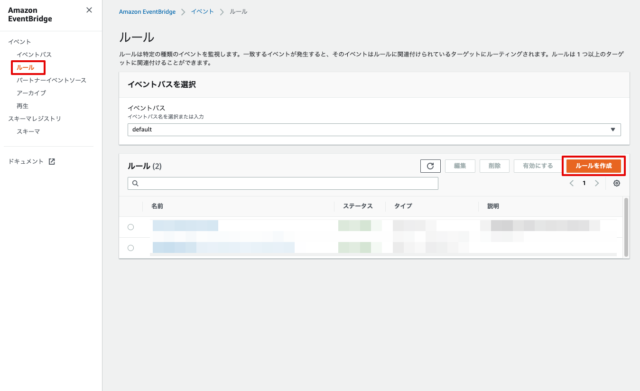
Task: Select the second rule radio button
Action: 131,248
